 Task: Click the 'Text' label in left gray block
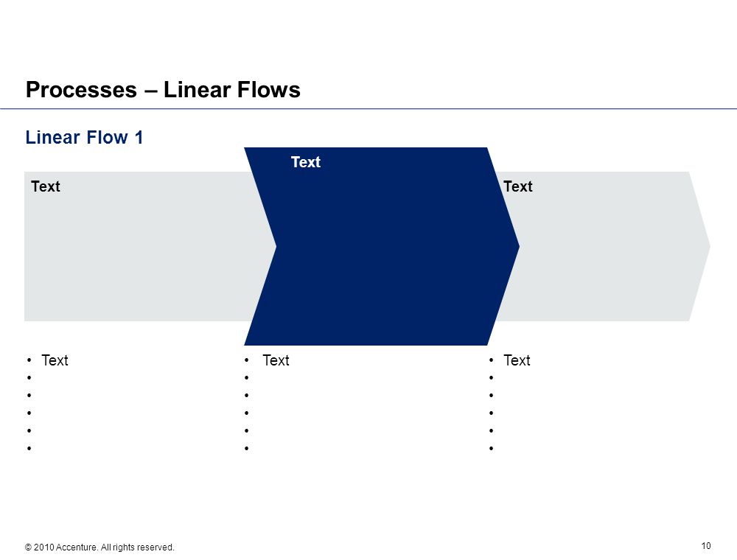pos(46,186)
